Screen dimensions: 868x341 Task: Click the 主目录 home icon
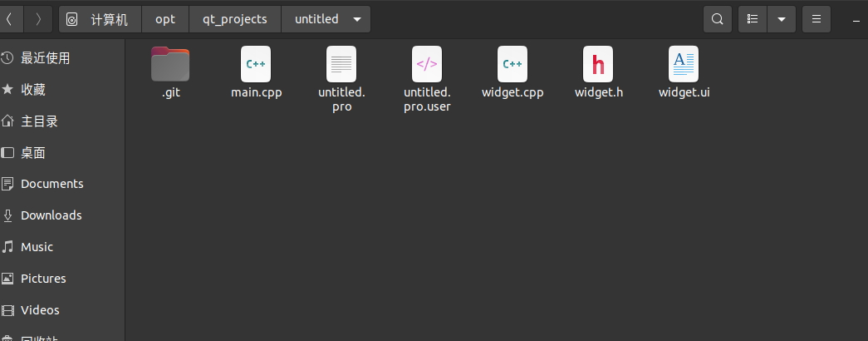[7, 121]
